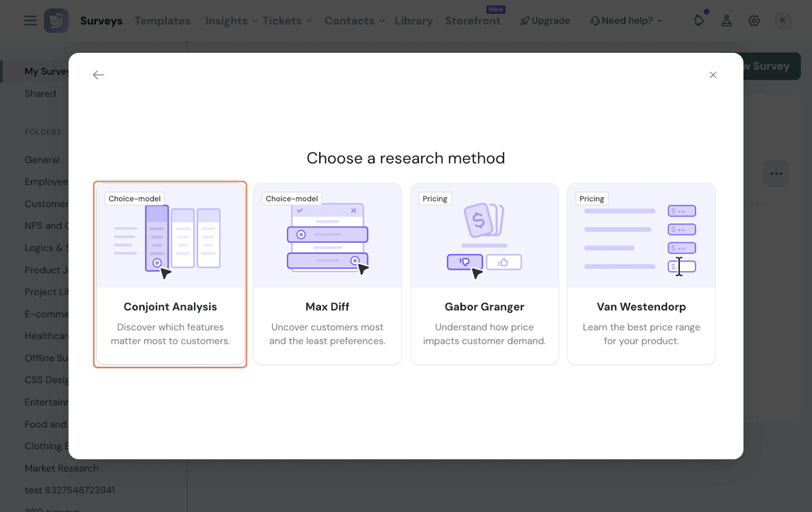Expand the Tickets dropdown menu
Viewport: 812px width, 512px height.
[287, 21]
